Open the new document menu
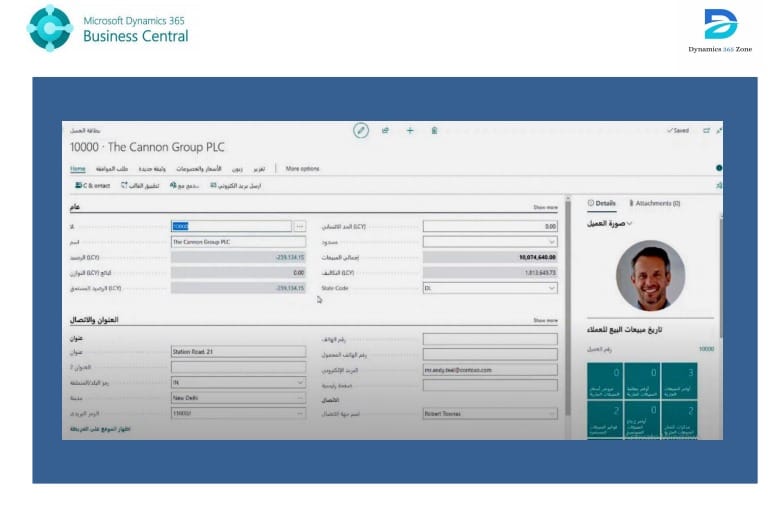Image resolution: width=782 pixels, height=530 pixels. 152,169
